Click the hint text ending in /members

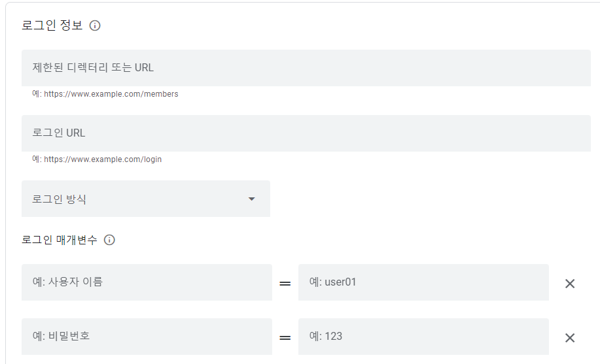pos(105,94)
